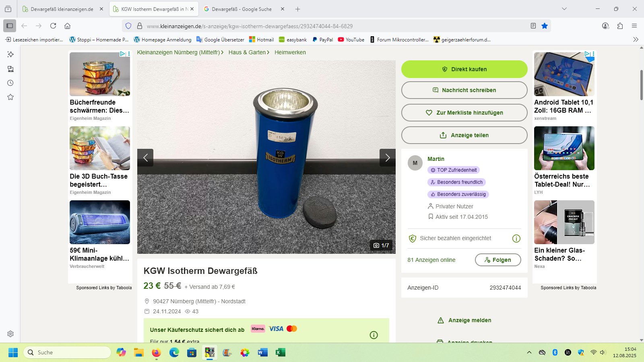Open synced tabs sidebar icon

(10, 69)
